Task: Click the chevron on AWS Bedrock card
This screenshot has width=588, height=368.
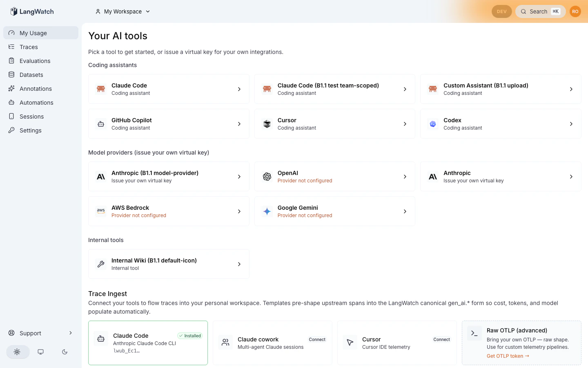Action: tap(239, 211)
